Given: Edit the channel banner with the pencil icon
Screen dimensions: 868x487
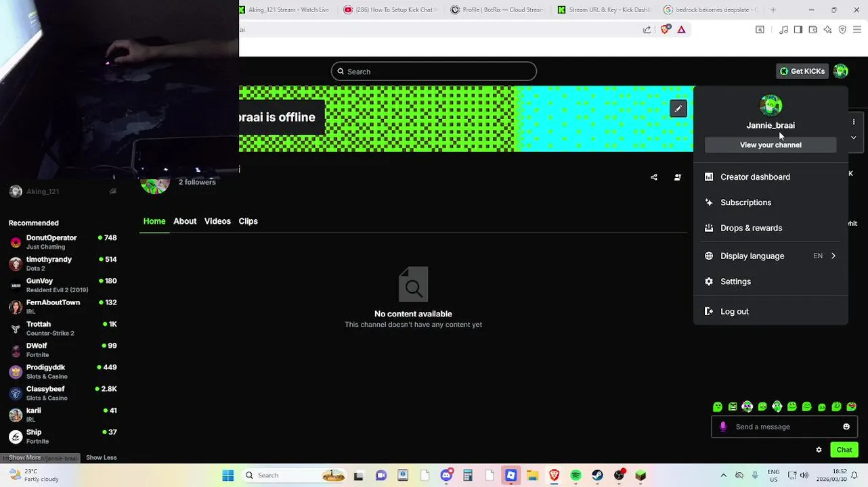Looking at the screenshot, I should [678, 109].
